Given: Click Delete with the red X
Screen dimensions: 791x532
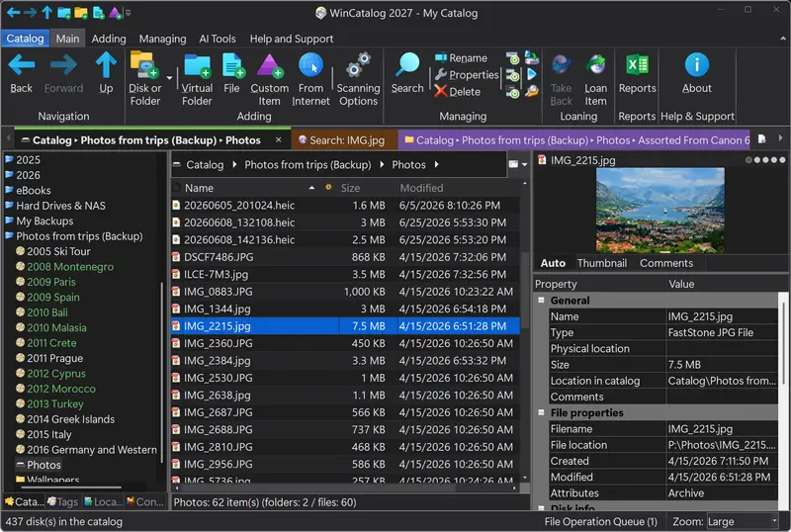Looking at the screenshot, I should coord(458,91).
